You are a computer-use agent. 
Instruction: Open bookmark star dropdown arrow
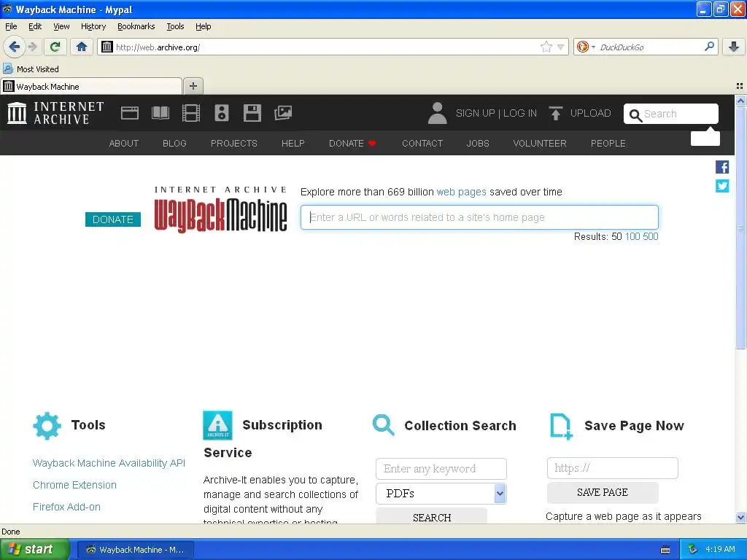tap(561, 47)
